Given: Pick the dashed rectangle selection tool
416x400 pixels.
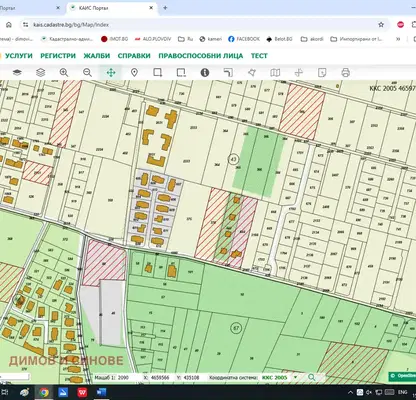Looking at the screenshot, I should [x=181, y=72].
